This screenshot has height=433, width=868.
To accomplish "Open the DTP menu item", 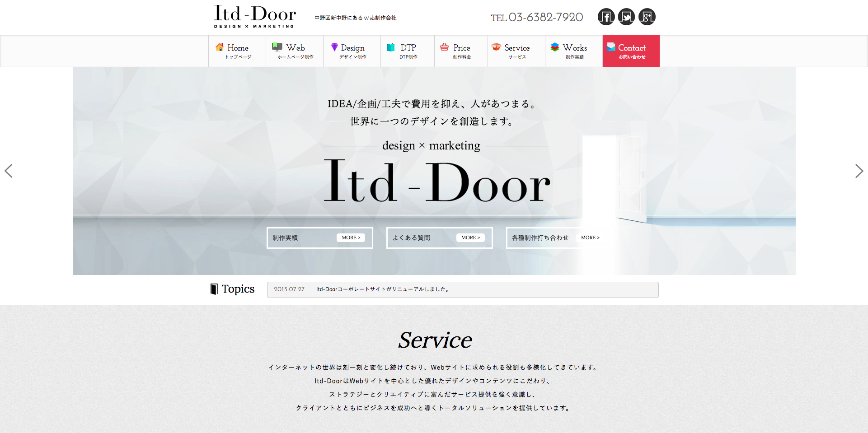I will click(408, 51).
